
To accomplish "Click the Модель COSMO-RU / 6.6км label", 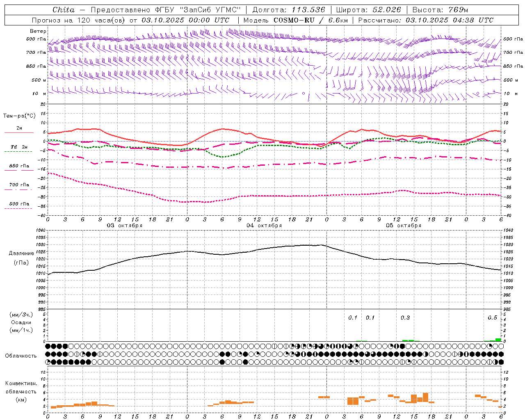I will (296, 20).
